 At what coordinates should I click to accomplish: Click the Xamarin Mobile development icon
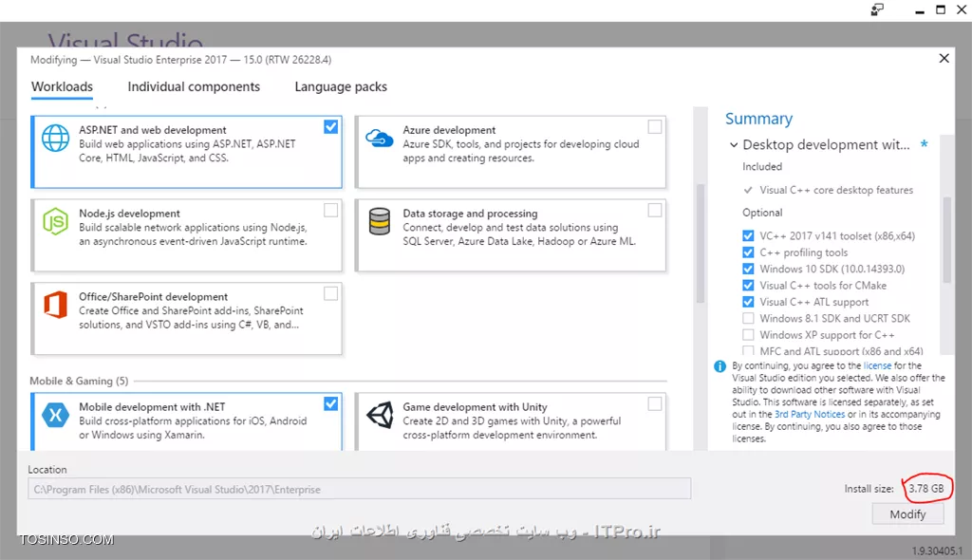[x=55, y=415]
